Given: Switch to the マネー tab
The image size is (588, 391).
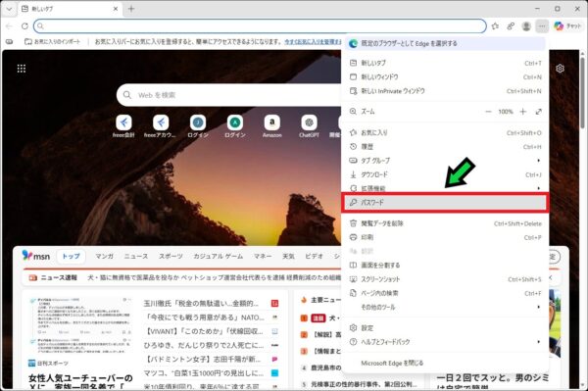Looking at the screenshot, I should [x=263, y=257].
